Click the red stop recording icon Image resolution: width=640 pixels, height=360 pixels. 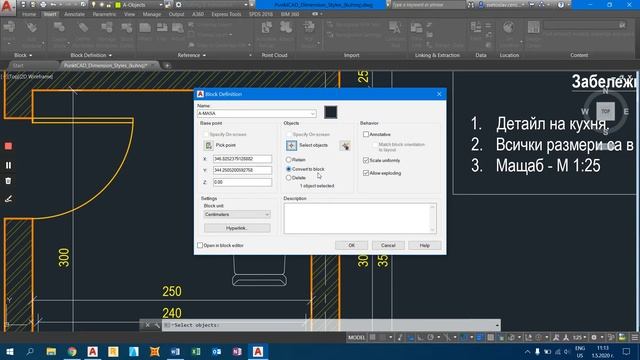tap(8, 146)
